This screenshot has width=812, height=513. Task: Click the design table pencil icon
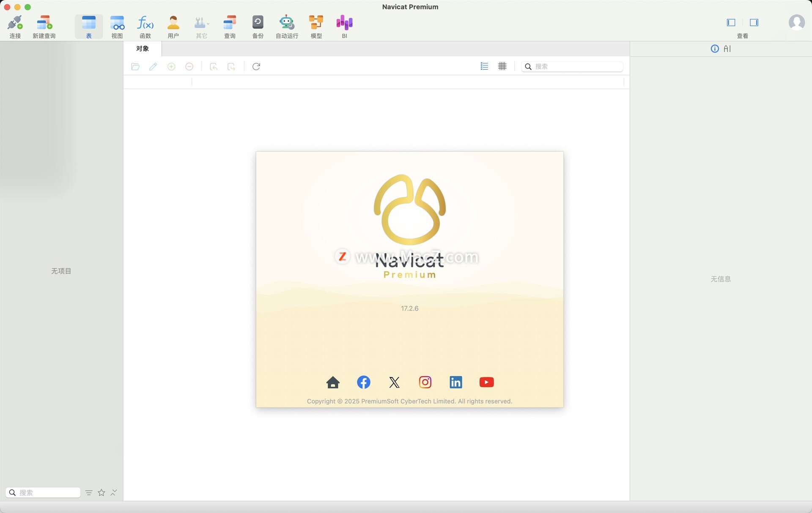click(x=153, y=66)
